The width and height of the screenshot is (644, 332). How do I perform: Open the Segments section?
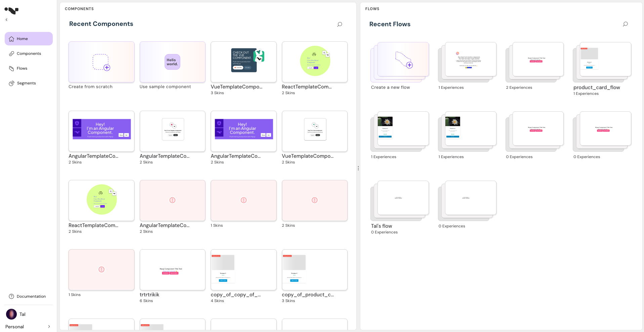point(29,83)
